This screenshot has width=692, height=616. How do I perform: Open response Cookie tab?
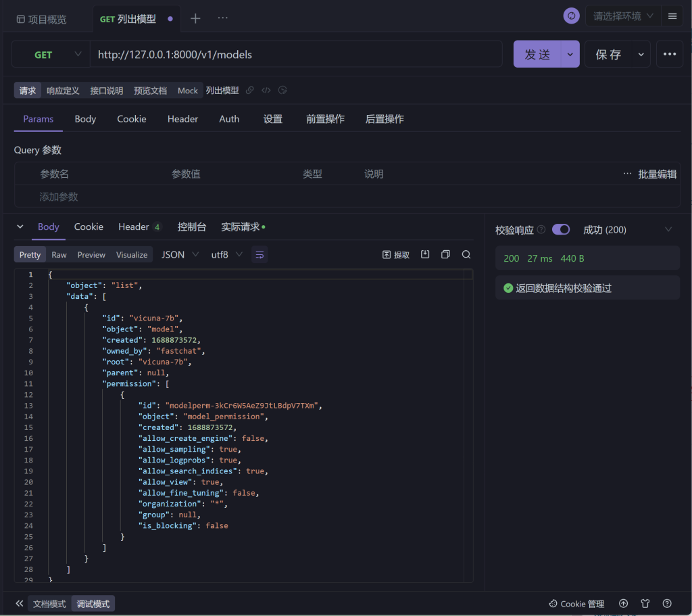click(x=89, y=227)
